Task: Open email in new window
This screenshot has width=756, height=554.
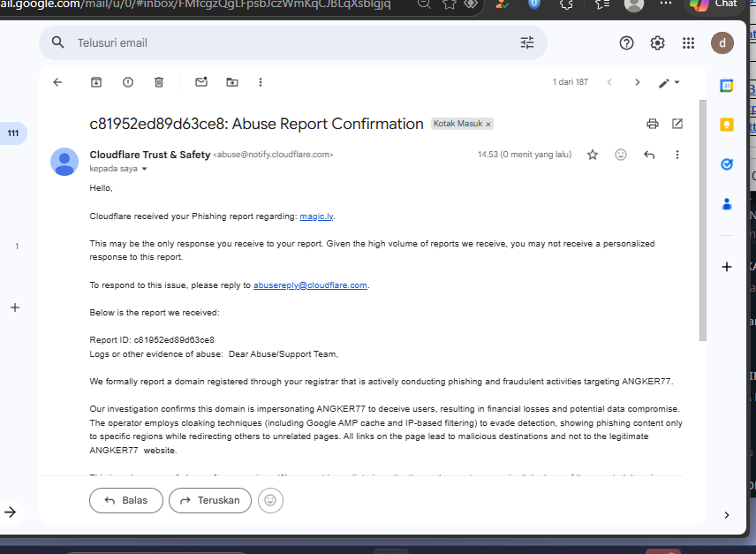Action: (677, 124)
